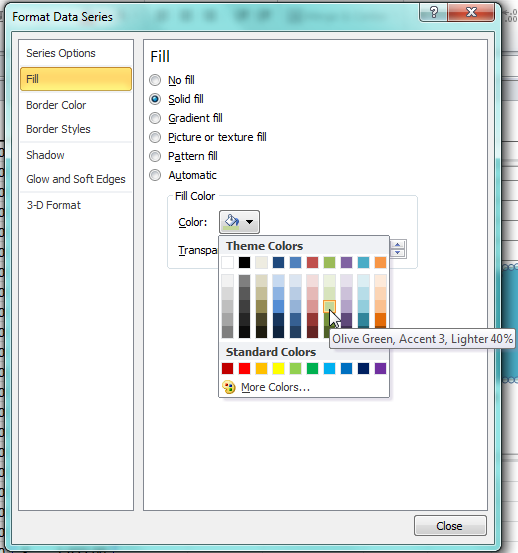Image resolution: width=518 pixels, height=553 pixels.
Task: Select the purple standard color swatch
Action: [x=380, y=369]
